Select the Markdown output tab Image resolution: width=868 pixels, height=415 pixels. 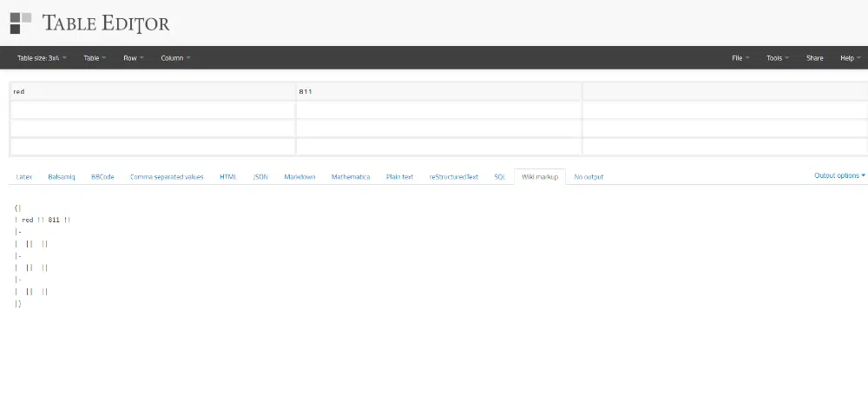point(299,176)
